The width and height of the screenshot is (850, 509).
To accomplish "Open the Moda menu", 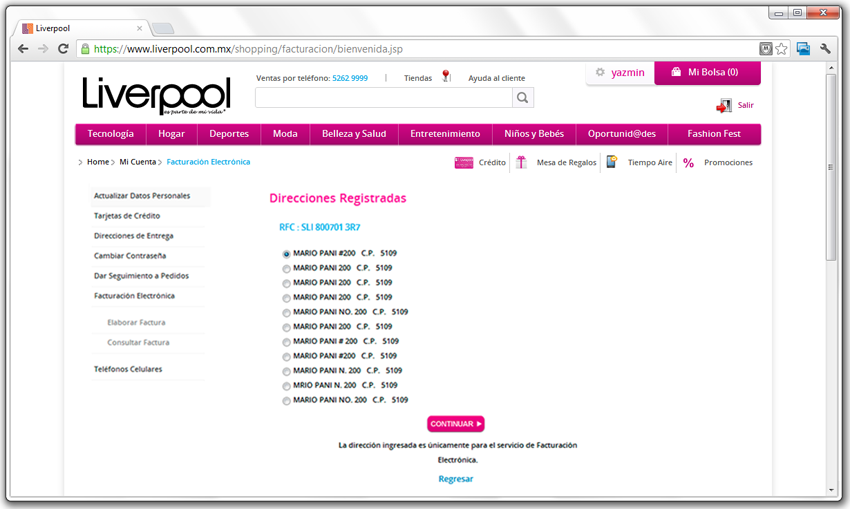I will [x=285, y=134].
